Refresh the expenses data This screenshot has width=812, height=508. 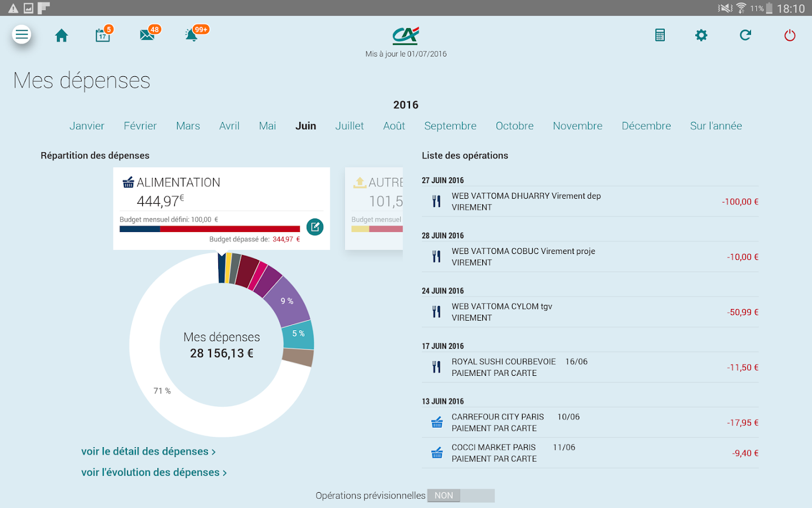click(745, 35)
